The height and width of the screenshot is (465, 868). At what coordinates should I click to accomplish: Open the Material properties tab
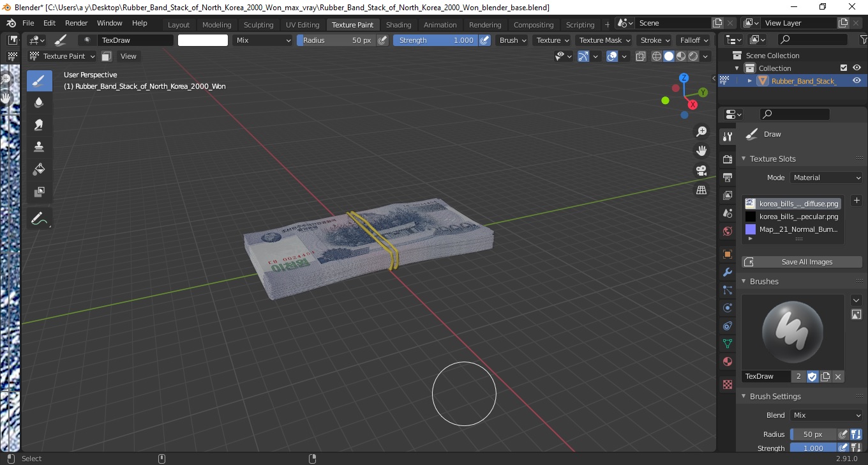727,362
